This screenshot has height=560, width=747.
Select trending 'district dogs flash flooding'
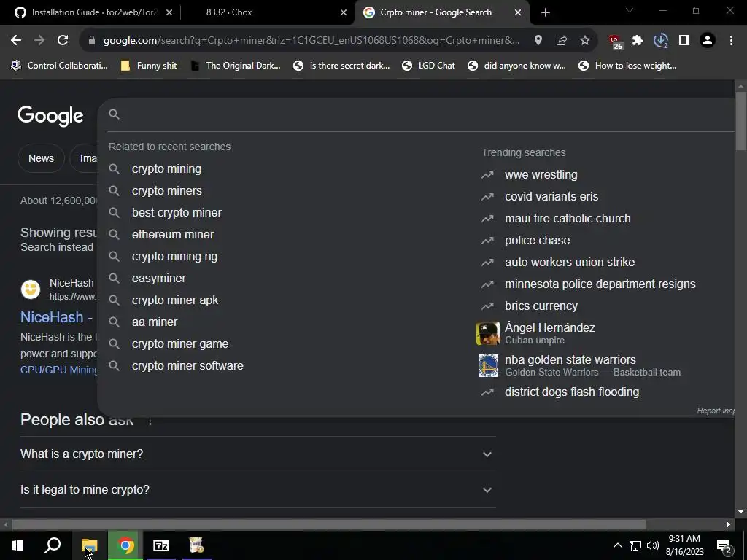click(x=572, y=392)
